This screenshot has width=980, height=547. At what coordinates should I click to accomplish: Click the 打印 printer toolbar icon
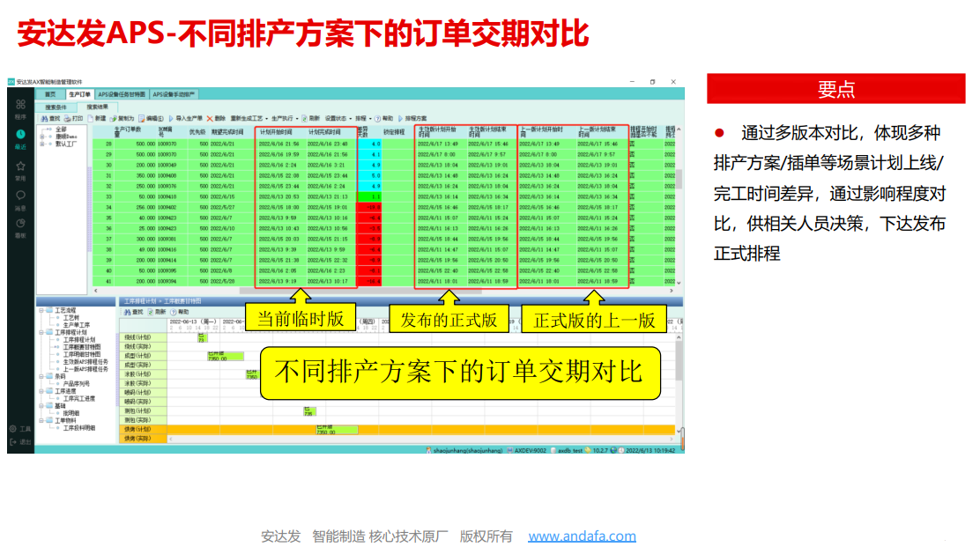click(x=67, y=119)
